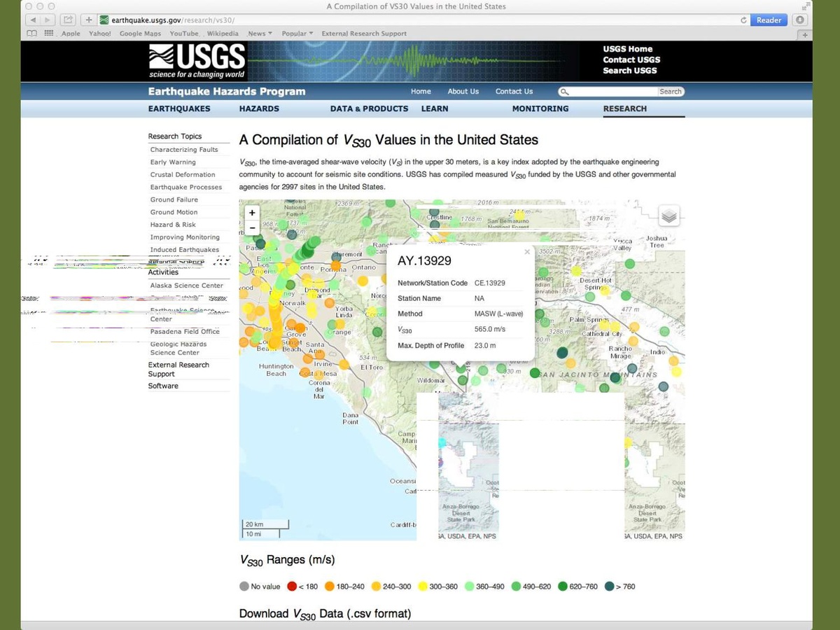Viewport: 840px width, 630px height.
Task: Reload the page using the refresh icon
Action: coord(743,20)
